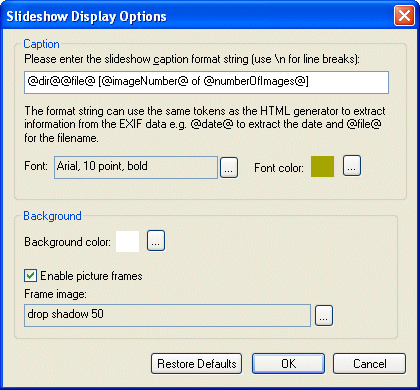420x390 pixels.
Task: Open font color picker ellipsis button
Action: point(352,165)
